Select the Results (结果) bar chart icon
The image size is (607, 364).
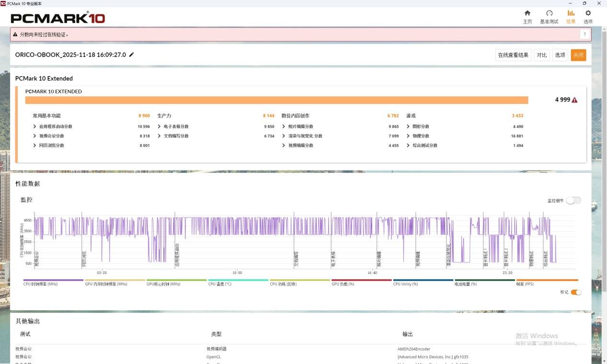[x=571, y=13]
